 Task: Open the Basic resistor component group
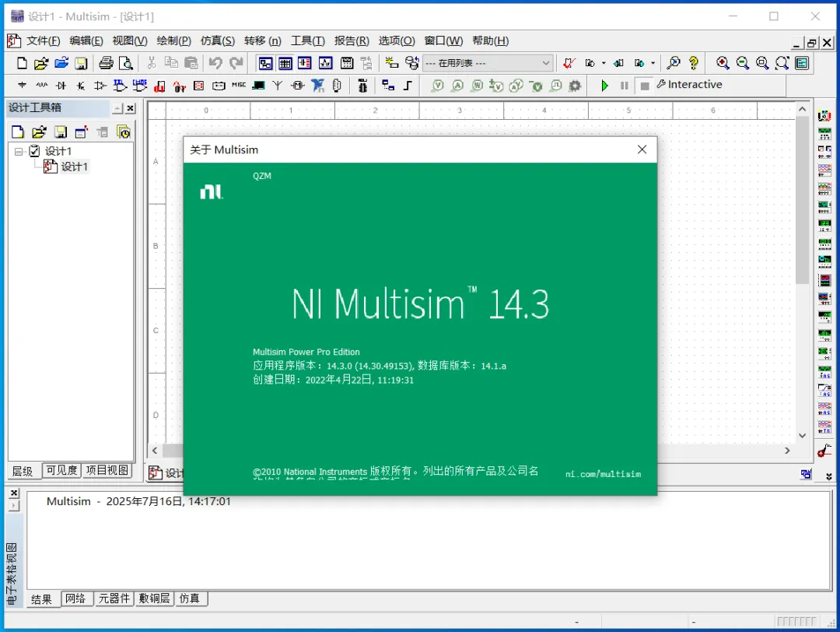42,86
